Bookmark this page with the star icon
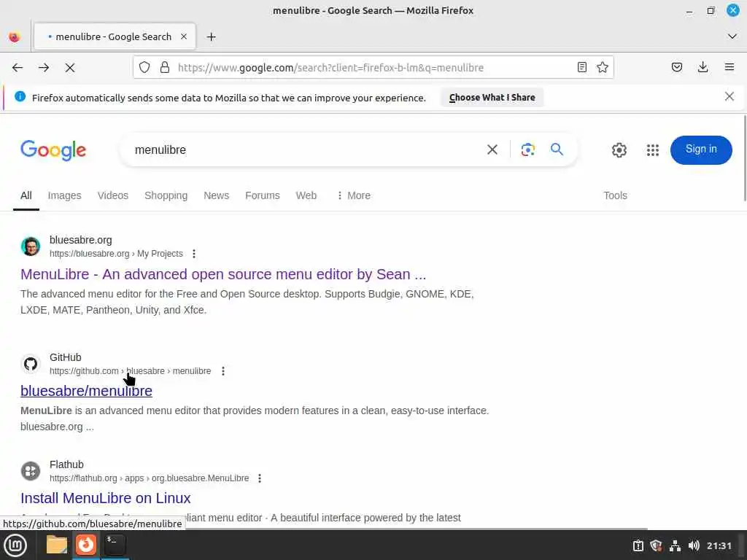 point(602,67)
